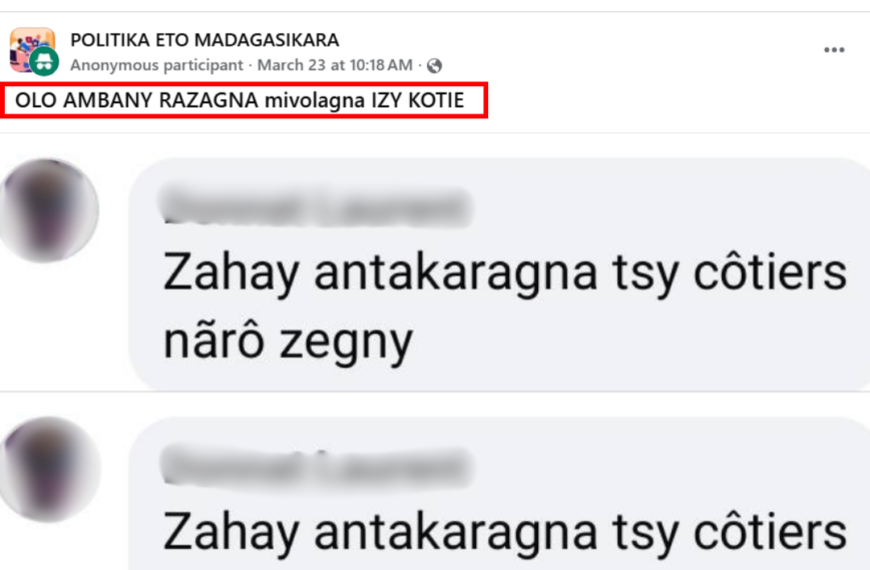The width and height of the screenshot is (870, 570).
Task: Click antakaragna in the second comment
Action: tap(456, 532)
